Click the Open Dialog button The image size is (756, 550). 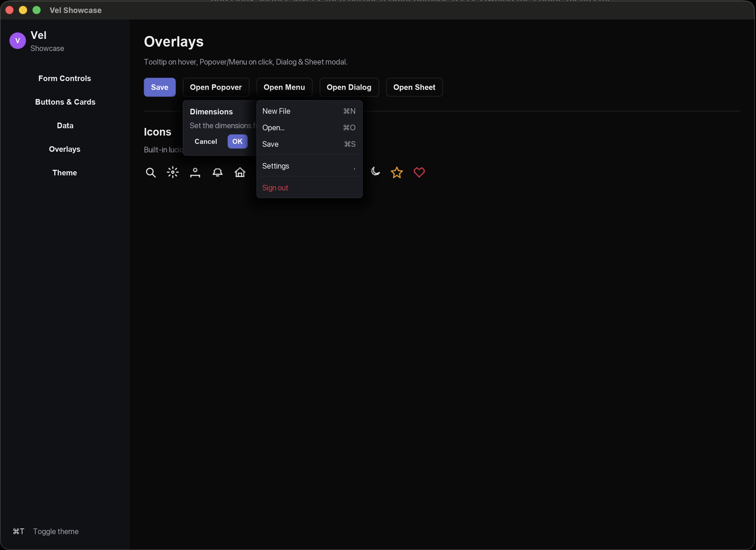pos(349,87)
